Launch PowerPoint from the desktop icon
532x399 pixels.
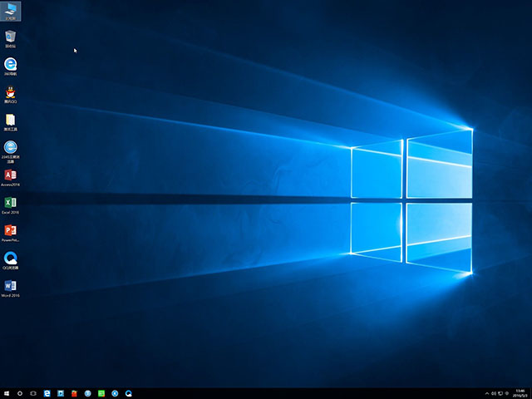[11, 231]
